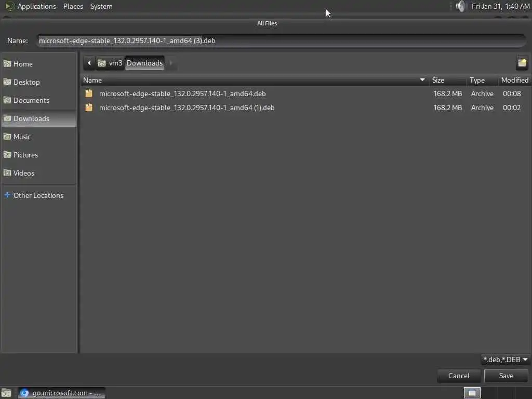Screen dimensions: 532x399
Task: Click archive icon of amd64.deb file
Action: (x=89, y=94)
